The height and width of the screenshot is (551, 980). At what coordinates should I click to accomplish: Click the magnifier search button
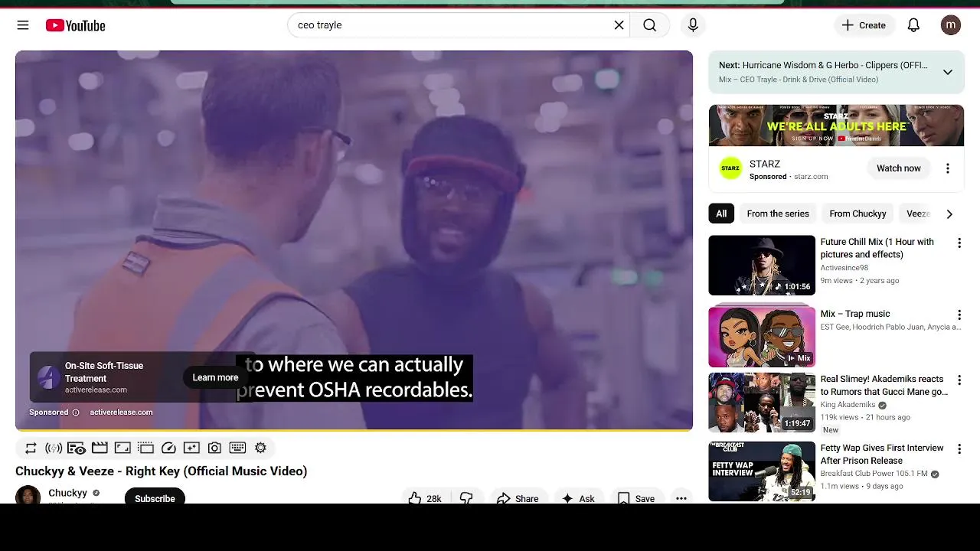point(649,25)
